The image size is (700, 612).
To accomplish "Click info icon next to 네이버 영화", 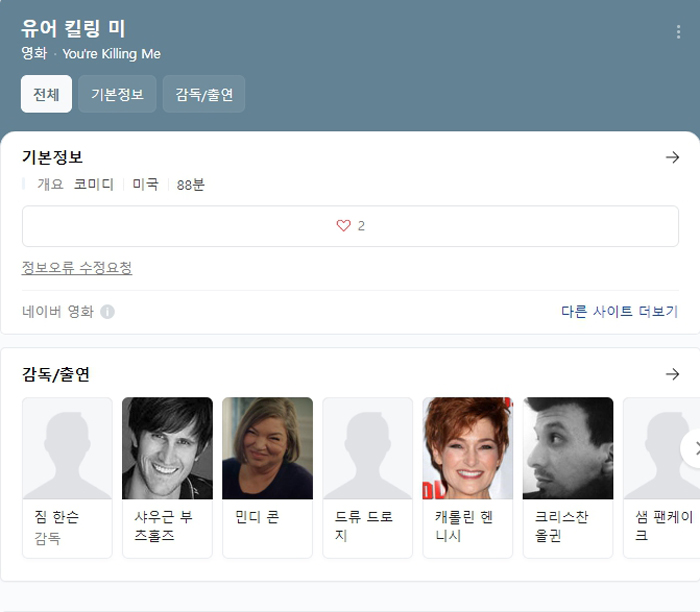I will (x=108, y=312).
